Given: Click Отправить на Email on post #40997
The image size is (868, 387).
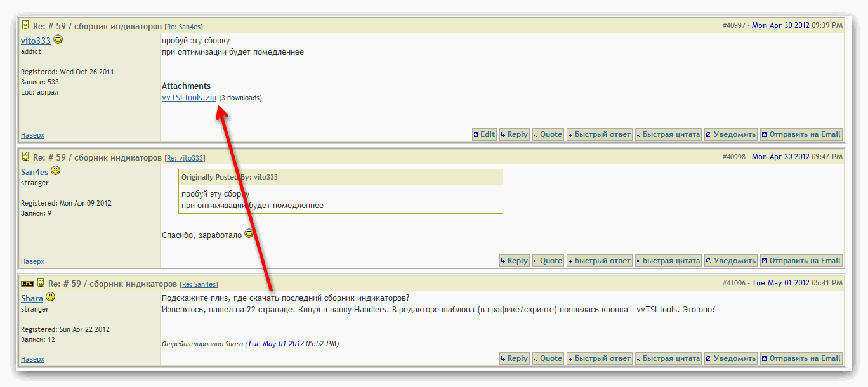Looking at the screenshot, I should coord(801,134).
